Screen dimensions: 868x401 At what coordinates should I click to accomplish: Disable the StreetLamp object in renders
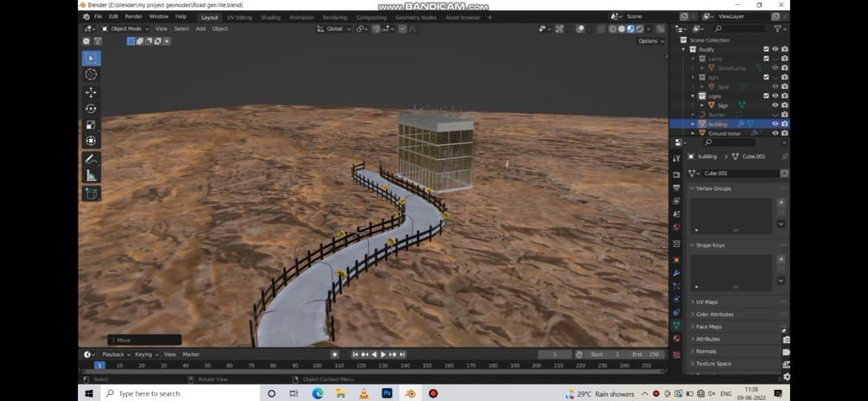coord(784,68)
